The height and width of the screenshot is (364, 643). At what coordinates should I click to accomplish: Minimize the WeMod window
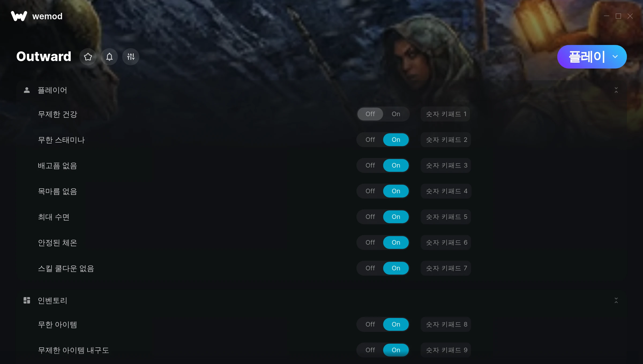coord(607,16)
